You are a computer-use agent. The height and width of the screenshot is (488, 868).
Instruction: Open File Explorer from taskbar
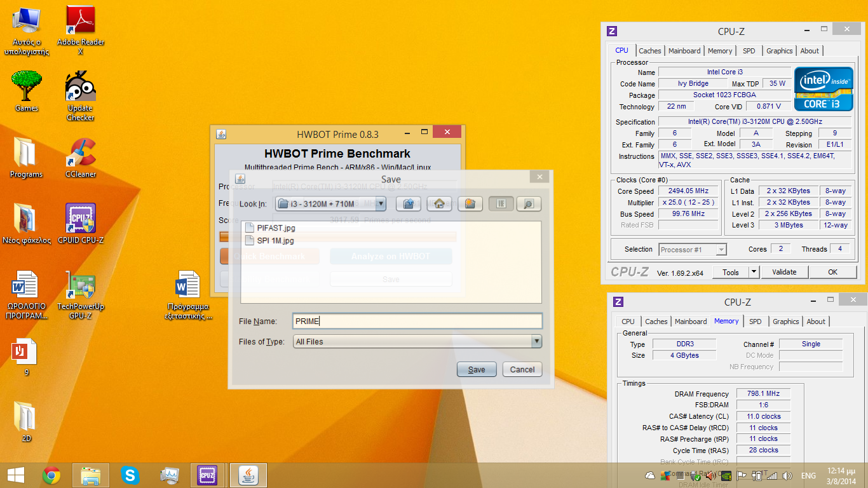[91, 475]
